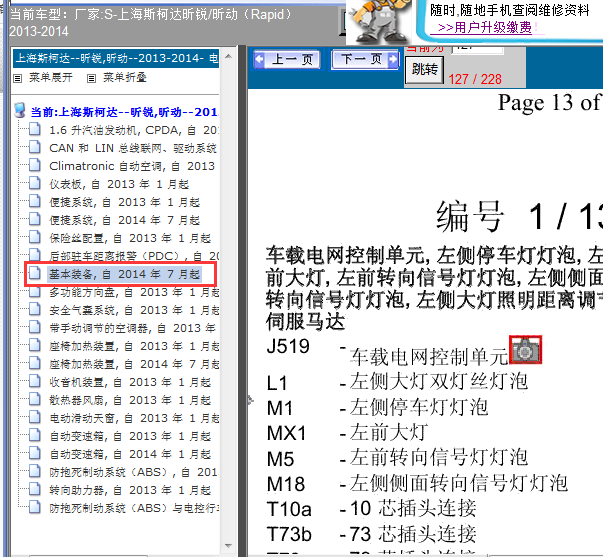
Task: Click document icon beside 散热器风扇 entry
Action: (x=35, y=399)
